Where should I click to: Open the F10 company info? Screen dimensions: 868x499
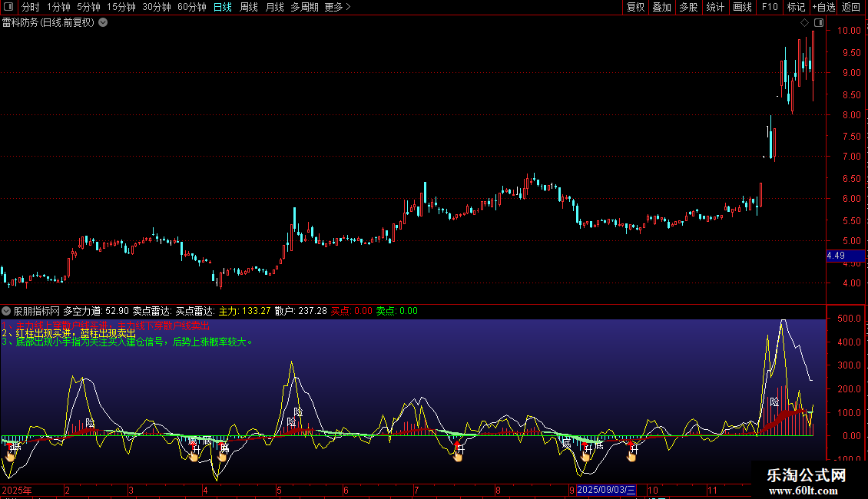[x=770, y=7]
